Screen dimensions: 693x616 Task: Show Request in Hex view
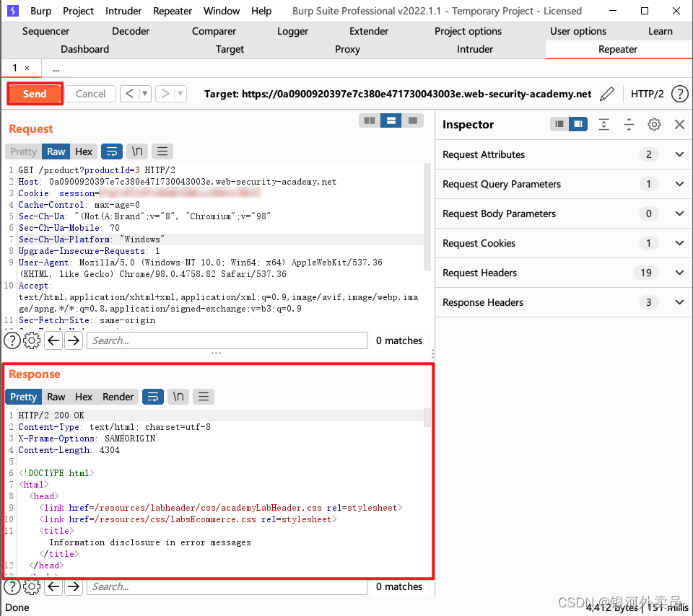[84, 151]
